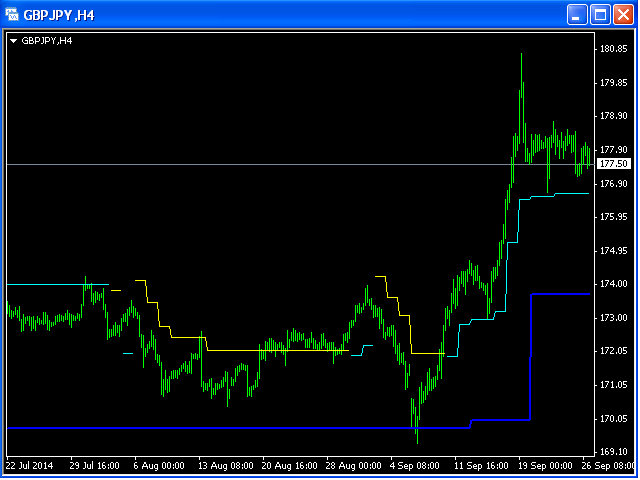This screenshot has height=480, width=640.
Task: Click the 20 Aug 16:00 time label
Action: 289,466
